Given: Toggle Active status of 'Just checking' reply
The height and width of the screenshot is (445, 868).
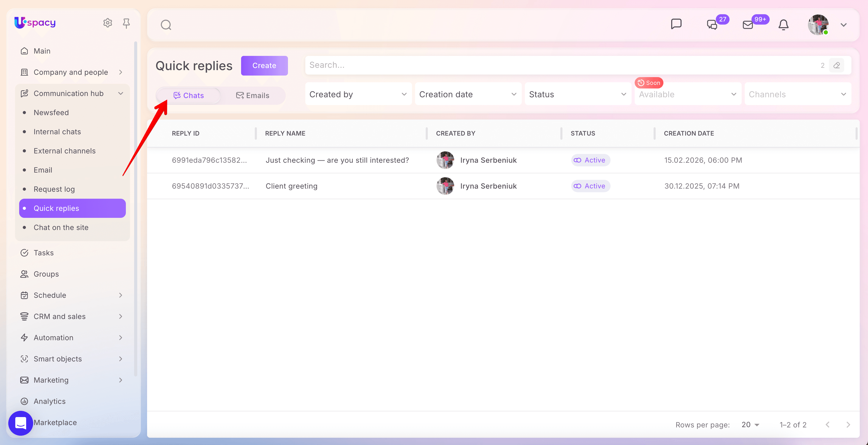Looking at the screenshot, I should click(590, 160).
